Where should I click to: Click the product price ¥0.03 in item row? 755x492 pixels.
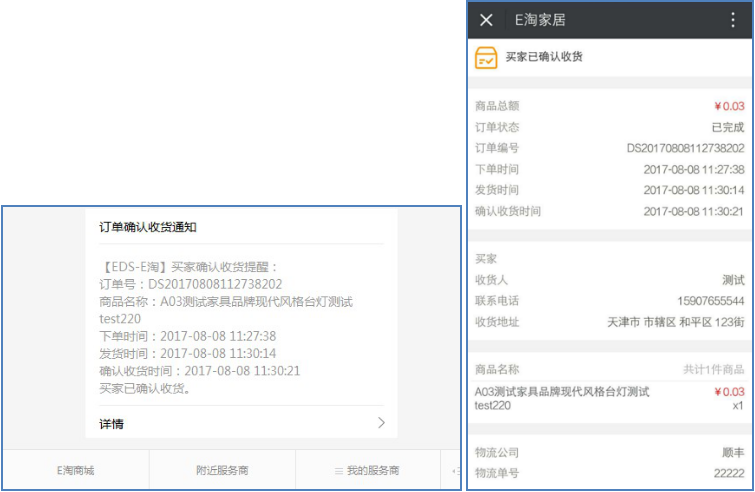point(729,392)
